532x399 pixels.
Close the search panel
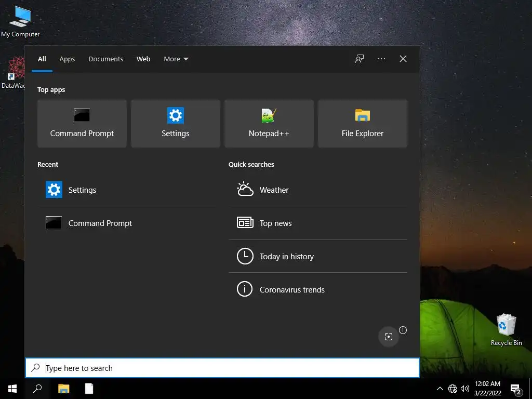coord(403,59)
